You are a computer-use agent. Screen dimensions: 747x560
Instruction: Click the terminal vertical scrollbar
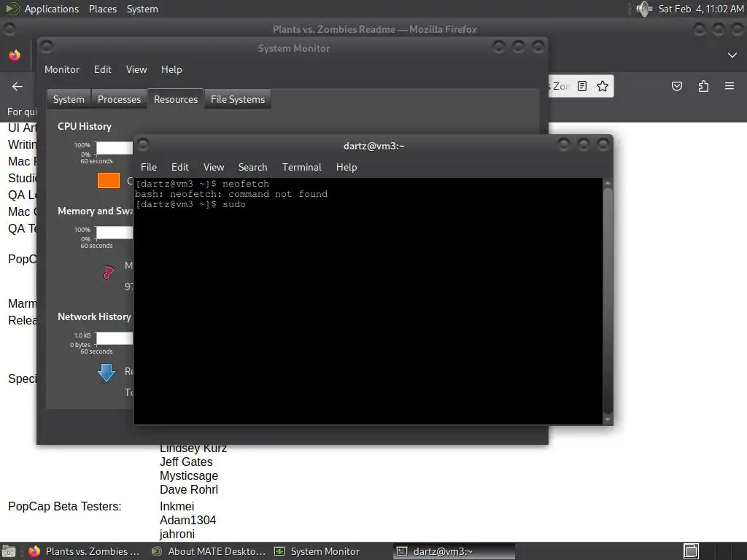tap(608, 301)
